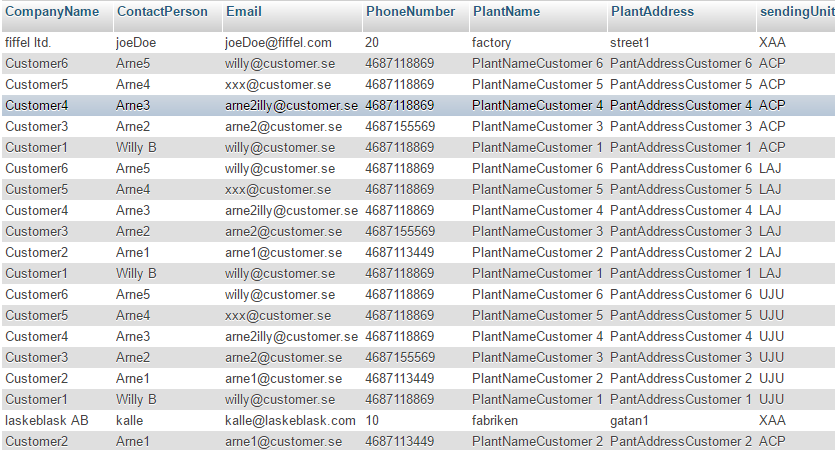Image resolution: width=835 pixels, height=450 pixels.
Task: Select the 'factory' plant name cell
Action: coord(491,43)
